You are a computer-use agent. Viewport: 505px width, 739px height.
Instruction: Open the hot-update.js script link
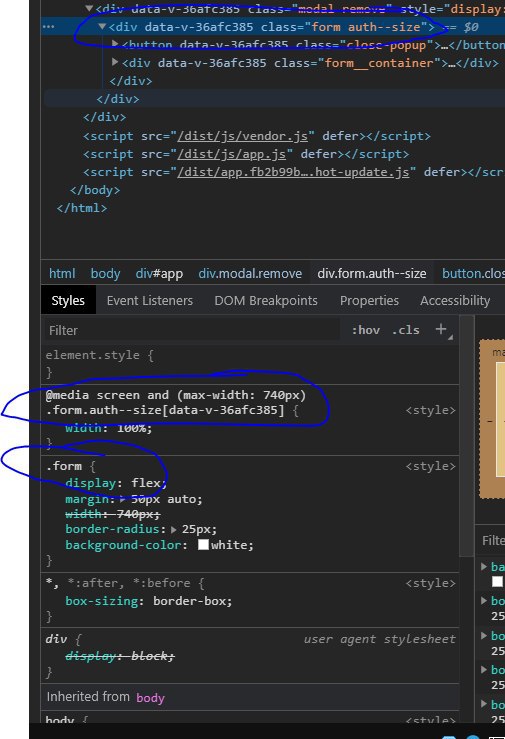(x=293, y=172)
